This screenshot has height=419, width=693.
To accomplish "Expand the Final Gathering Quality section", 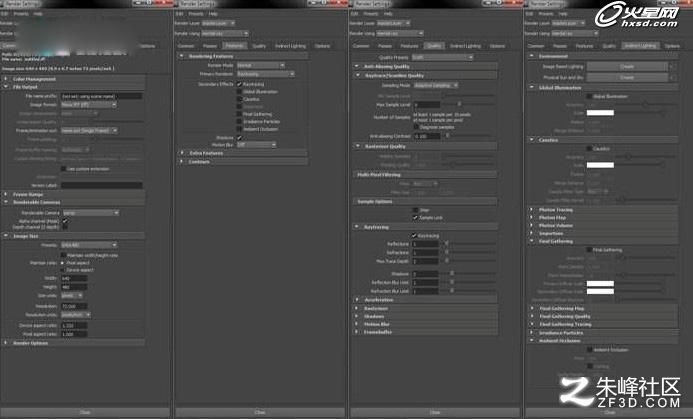I will point(603,316).
